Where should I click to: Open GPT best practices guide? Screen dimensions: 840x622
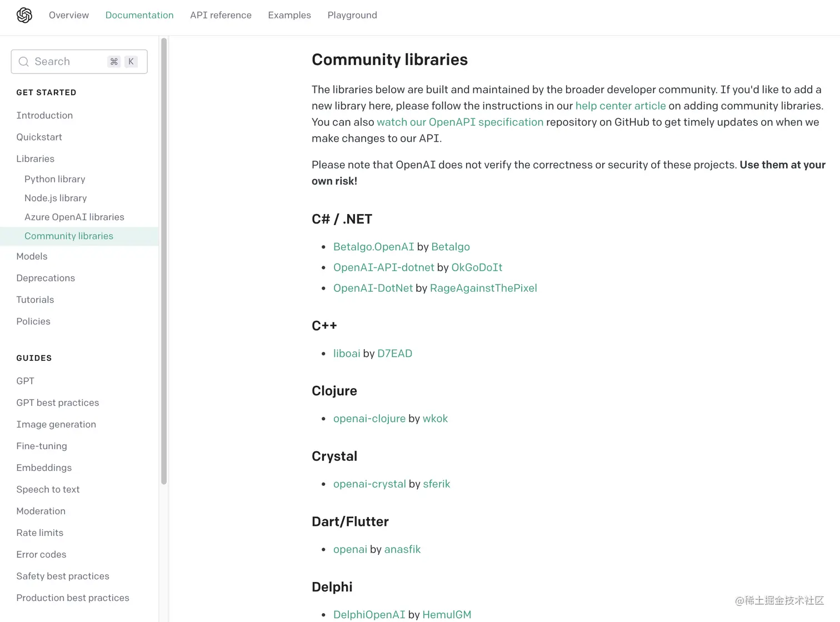tap(58, 402)
